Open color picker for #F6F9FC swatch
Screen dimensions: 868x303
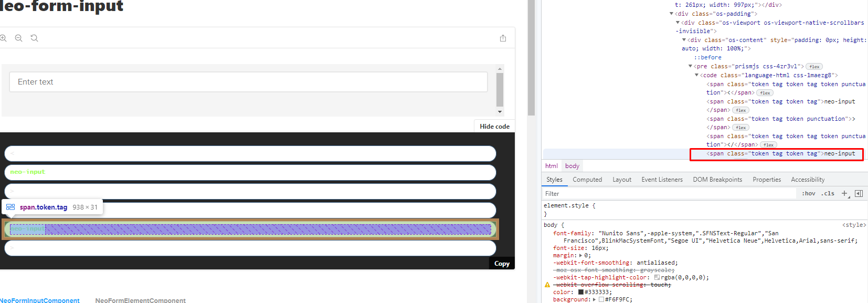click(x=601, y=299)
